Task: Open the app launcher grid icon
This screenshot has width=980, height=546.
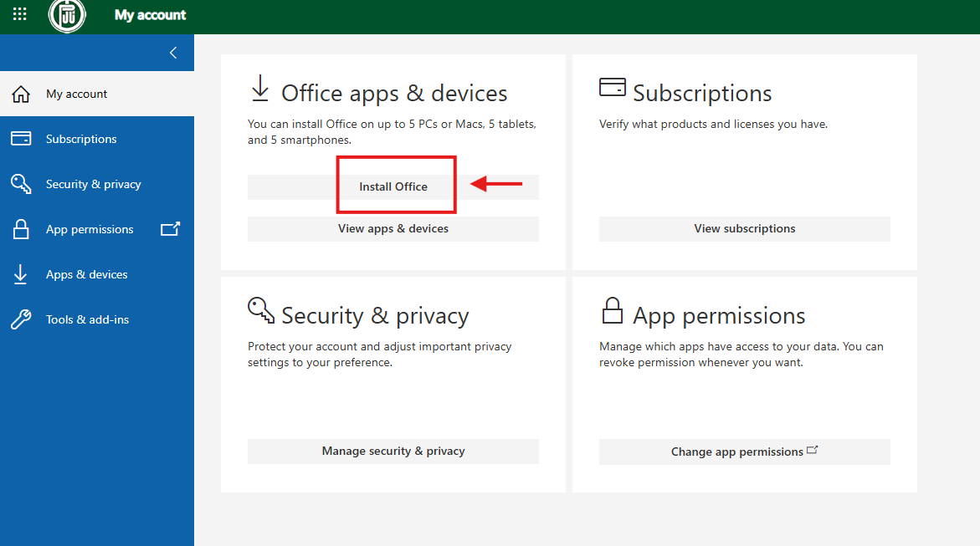Action: click(19, 13)
